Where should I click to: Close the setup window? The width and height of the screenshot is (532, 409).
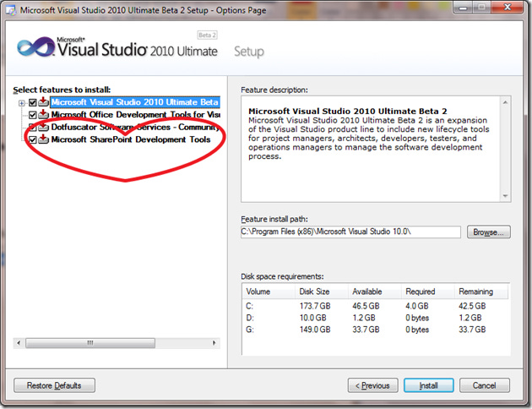pyautogui.click(x=508, y=7)
